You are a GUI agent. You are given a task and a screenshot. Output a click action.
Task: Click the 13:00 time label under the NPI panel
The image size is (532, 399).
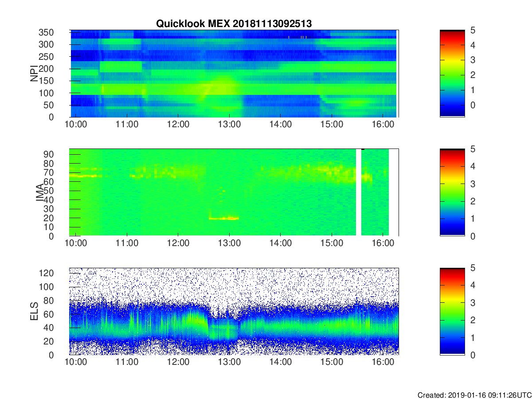point(229,125)
